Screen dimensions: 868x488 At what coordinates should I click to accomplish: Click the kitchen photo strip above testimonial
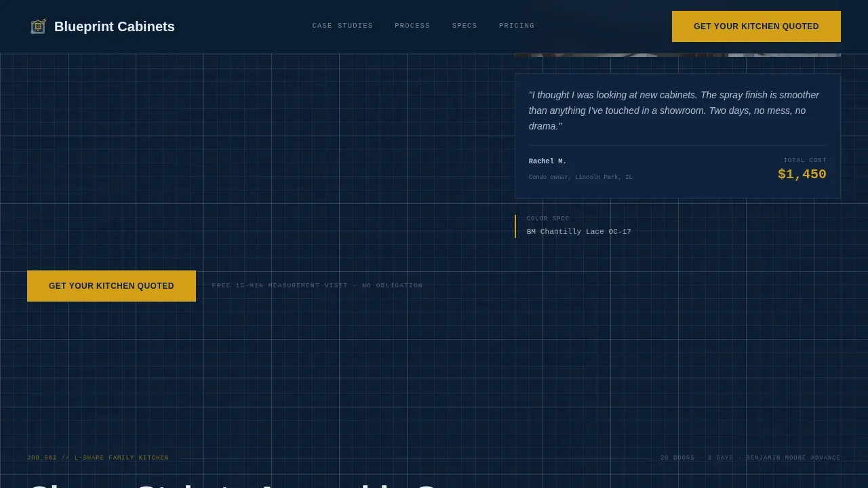677,55
